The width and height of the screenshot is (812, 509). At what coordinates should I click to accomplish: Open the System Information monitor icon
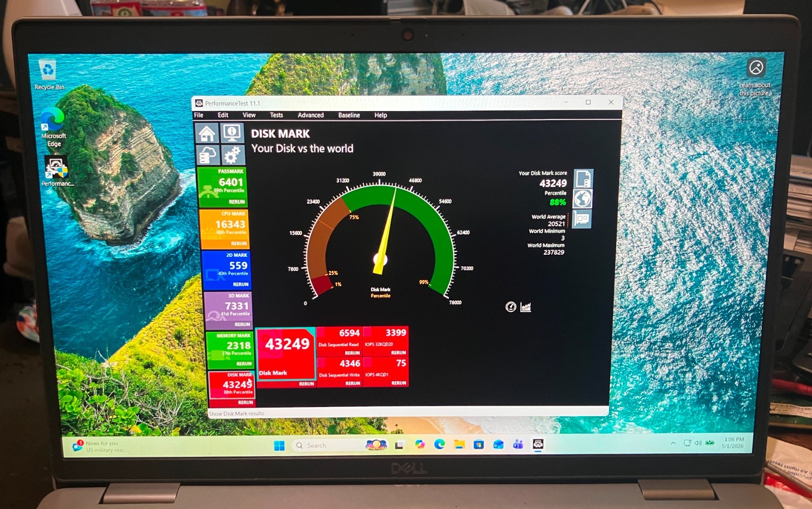pos(232,133)
